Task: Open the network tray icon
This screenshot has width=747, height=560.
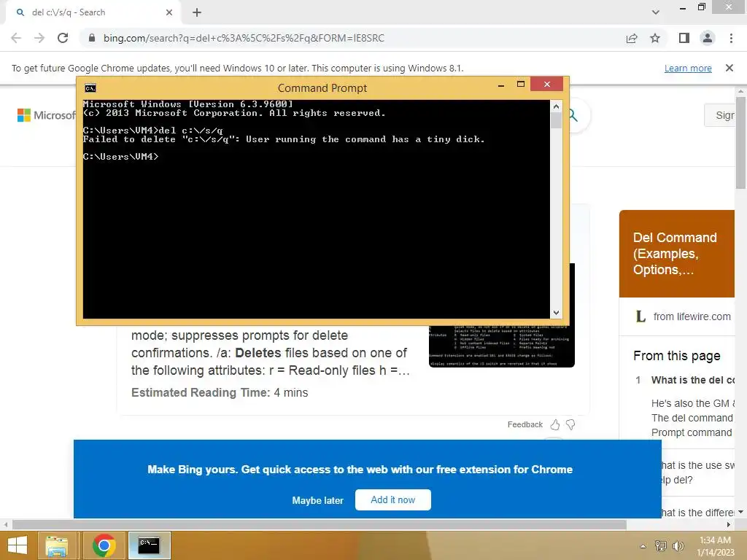Action: 661,546
